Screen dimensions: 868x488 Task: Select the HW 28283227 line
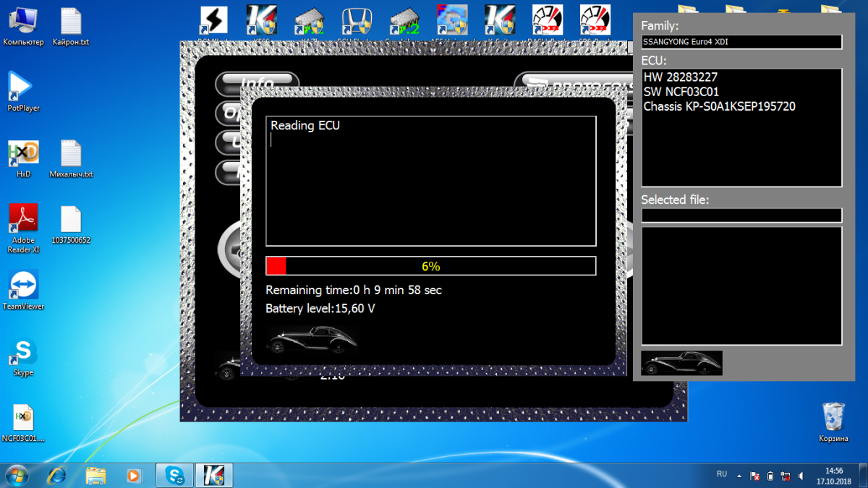click(x=680, y=77)
